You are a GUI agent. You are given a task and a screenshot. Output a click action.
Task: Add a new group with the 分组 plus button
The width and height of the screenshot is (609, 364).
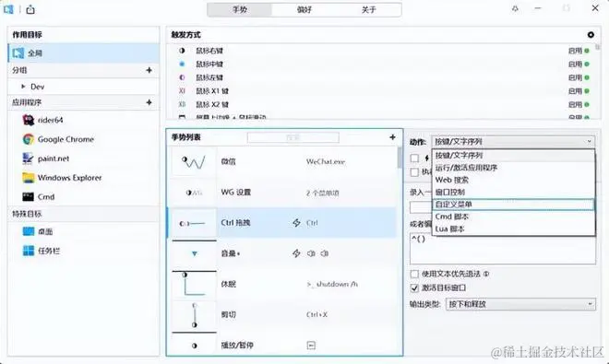click(149, 70)
